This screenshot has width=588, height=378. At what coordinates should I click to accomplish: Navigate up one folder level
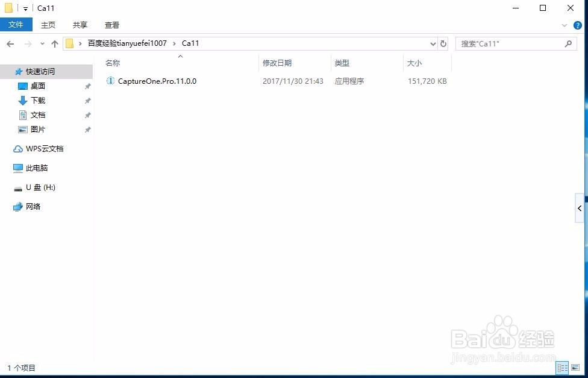coord(55,43)
